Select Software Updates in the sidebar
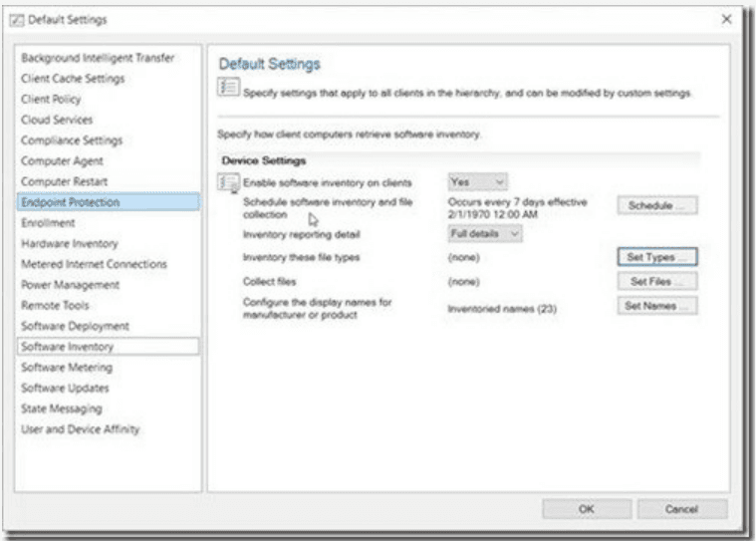Screen dimensions: 756x541 point(65,389)
